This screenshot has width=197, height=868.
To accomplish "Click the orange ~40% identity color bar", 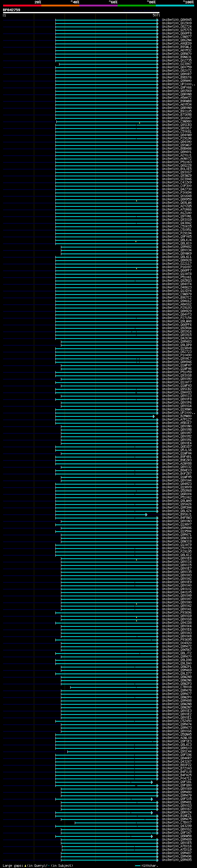I will pos(60,6).
